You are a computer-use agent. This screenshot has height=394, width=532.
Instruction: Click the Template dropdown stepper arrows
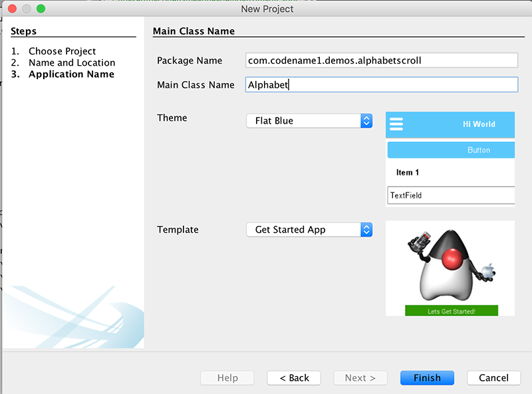(x=366, y=229)
